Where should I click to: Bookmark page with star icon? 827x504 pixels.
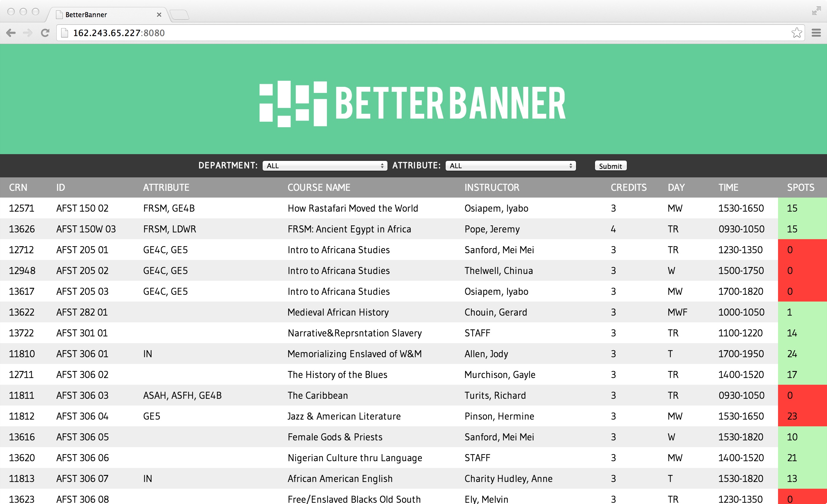pyautogui.click(x=796, y=33)
